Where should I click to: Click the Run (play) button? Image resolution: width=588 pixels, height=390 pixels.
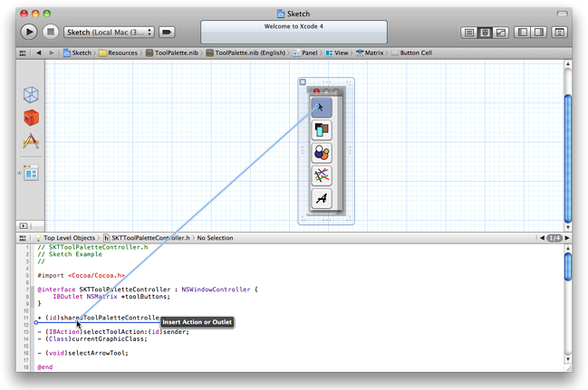pos(29,32)
